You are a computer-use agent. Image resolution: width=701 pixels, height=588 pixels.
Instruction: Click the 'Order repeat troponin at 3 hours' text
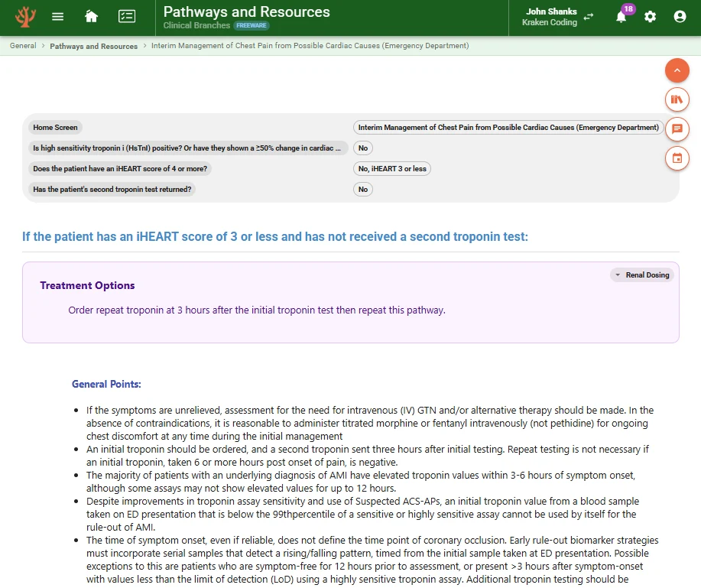click(257, 310)
